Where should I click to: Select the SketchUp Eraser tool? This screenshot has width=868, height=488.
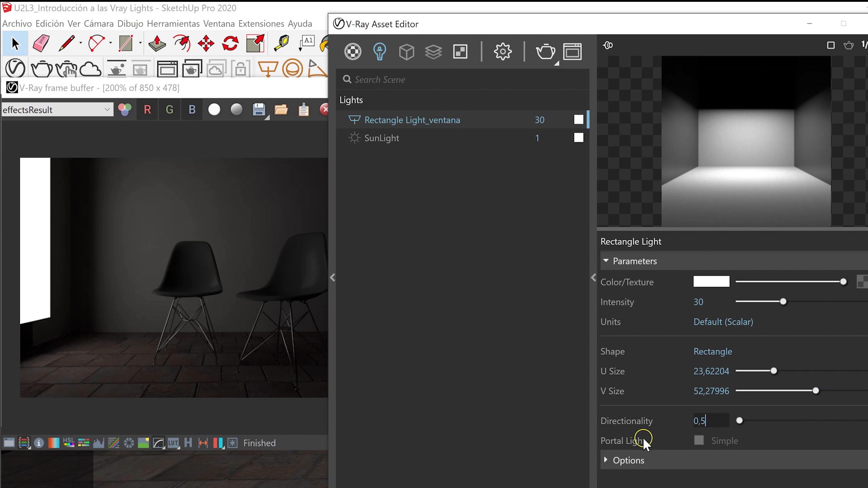point(41,43)
